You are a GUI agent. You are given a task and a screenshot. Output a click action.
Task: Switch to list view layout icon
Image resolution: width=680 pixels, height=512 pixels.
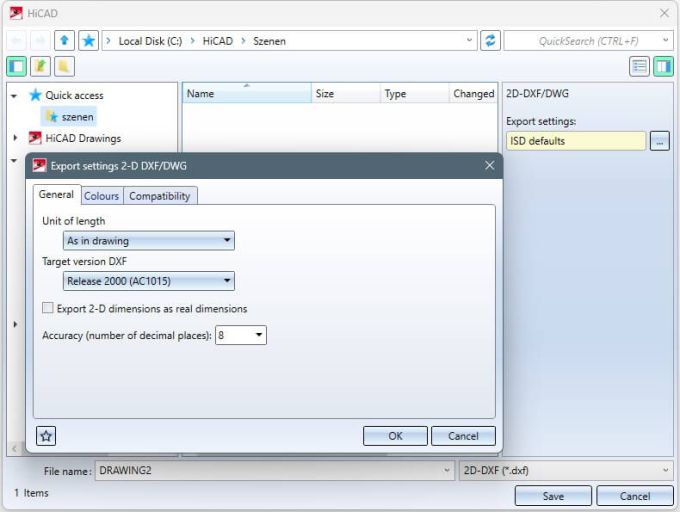pyautogui.click(x=639, y=67)
